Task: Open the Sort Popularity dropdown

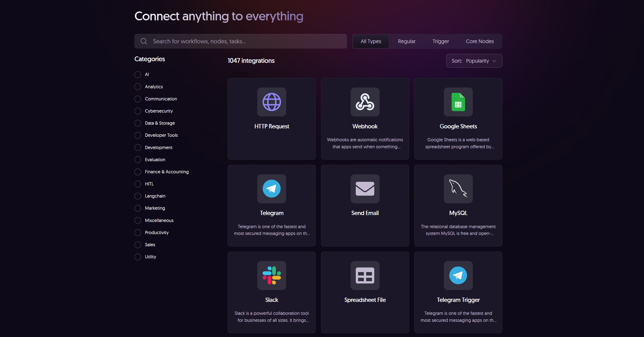Action: pyautogui.click(x=474, y=61)
